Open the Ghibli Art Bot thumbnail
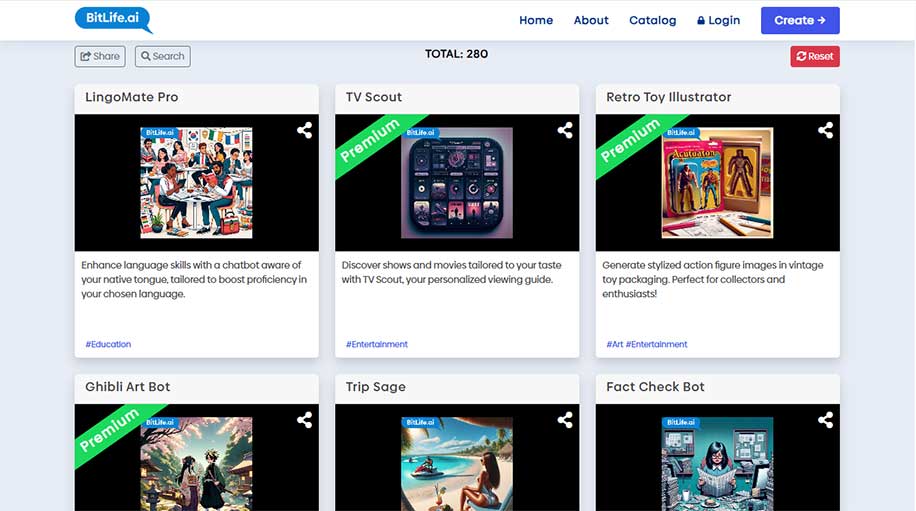The image size is (916, 511). 196,464
